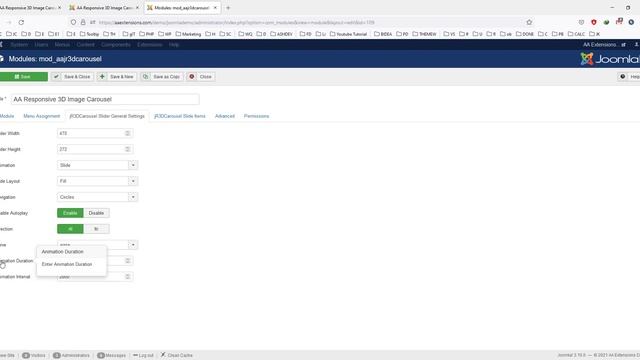Switch to Slider General Settings tab
640x360 pixels.
tap(107, 116)
